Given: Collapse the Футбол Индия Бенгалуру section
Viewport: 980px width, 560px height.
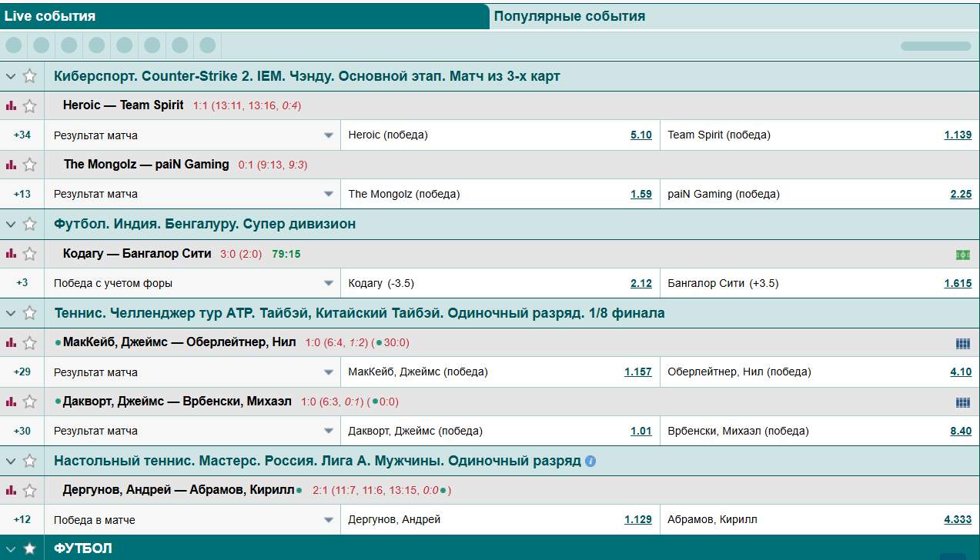Looking at the screenshot, I should click(x=11, y=224).
